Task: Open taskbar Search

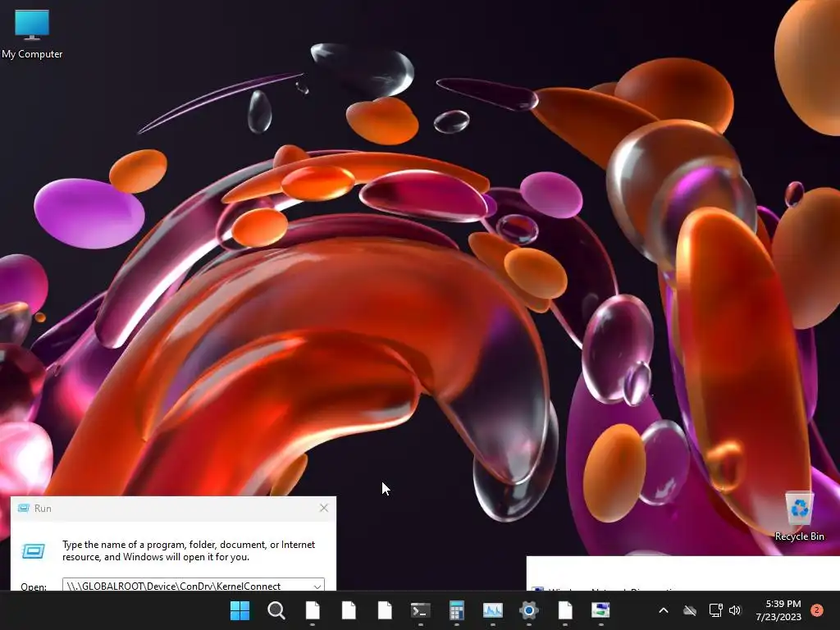Action: (276, 610)
